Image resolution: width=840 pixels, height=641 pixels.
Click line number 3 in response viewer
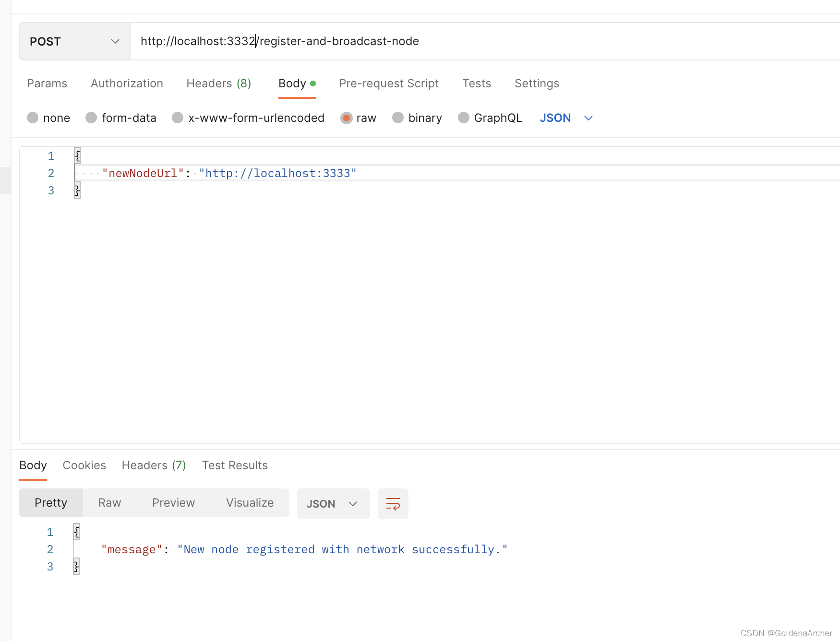50,567
